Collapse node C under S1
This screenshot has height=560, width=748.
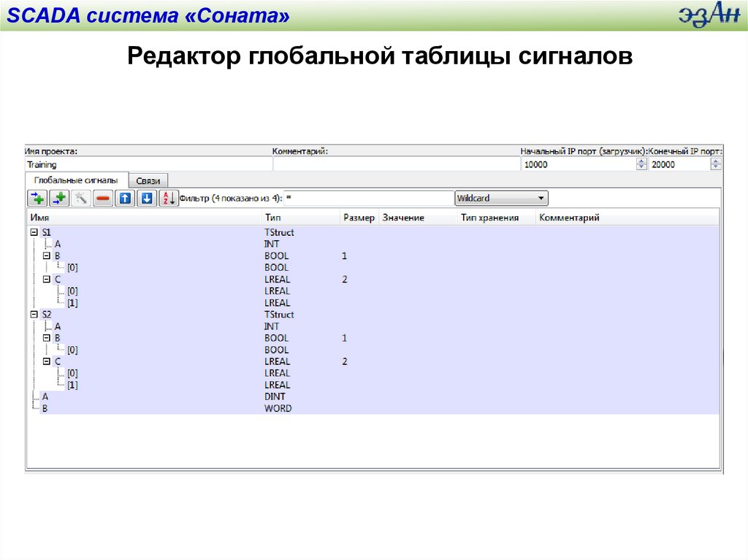point(47,279)
